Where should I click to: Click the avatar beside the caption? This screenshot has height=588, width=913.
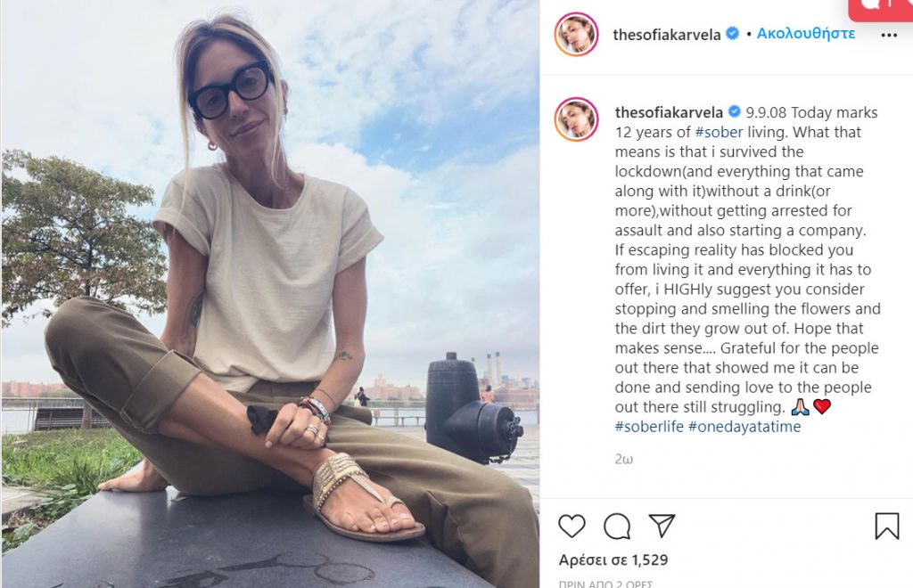577,119
